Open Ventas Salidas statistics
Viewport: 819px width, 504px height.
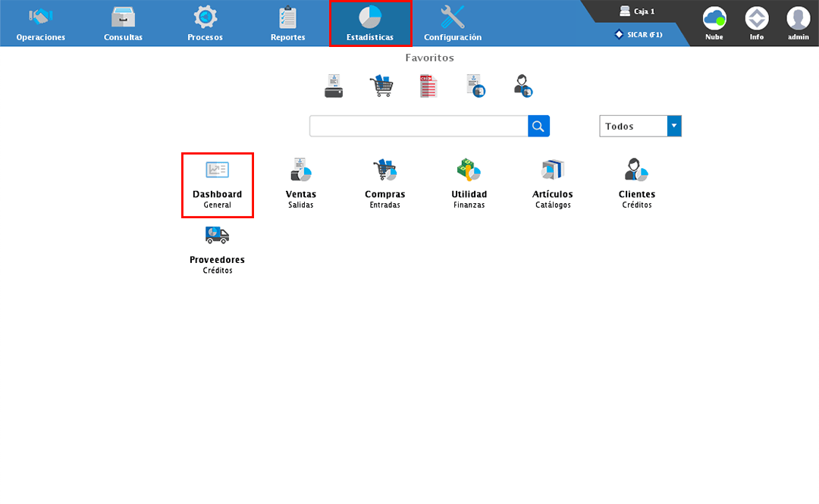[300, 184]
